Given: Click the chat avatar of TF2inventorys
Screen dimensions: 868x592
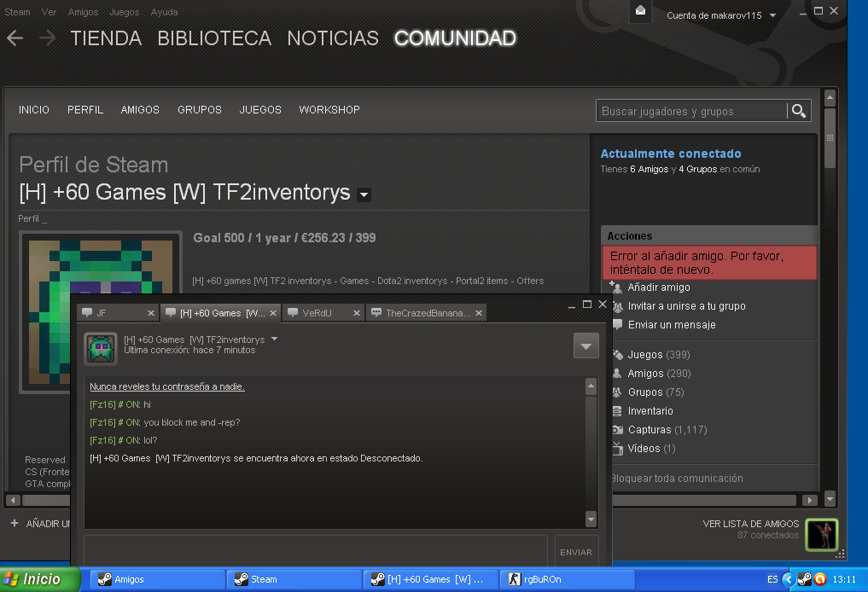Looking at the screenshot, I should click(101, 349).
